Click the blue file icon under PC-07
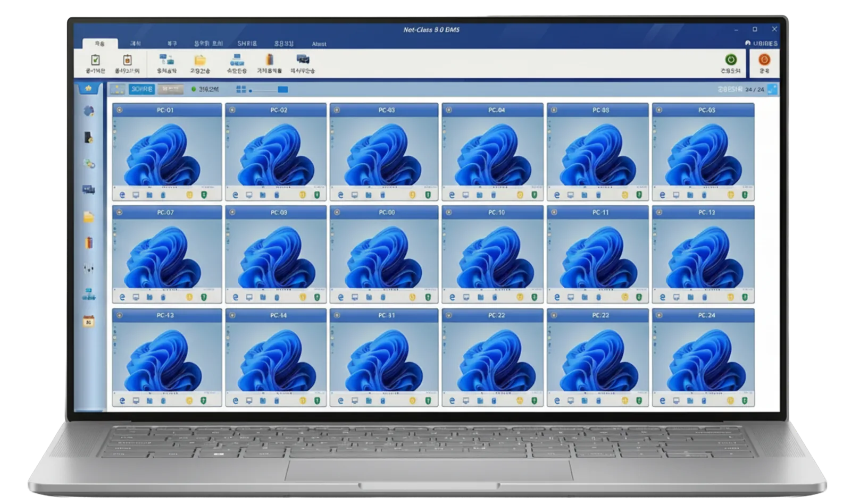The height and width of the screenshot is (504, 851). (x=149, y=297)
